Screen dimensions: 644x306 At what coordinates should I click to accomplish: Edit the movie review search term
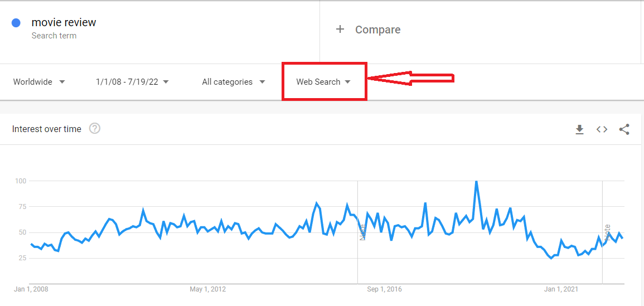pyautogui.click(x=64, y=23)
